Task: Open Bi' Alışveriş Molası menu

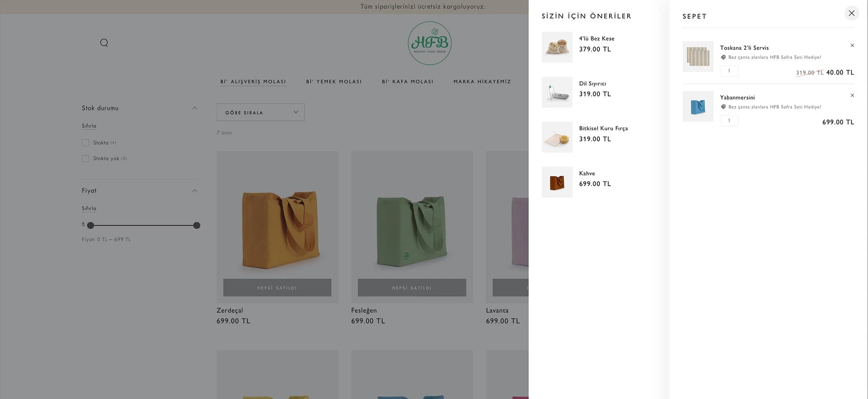Action: coord(253,82)
